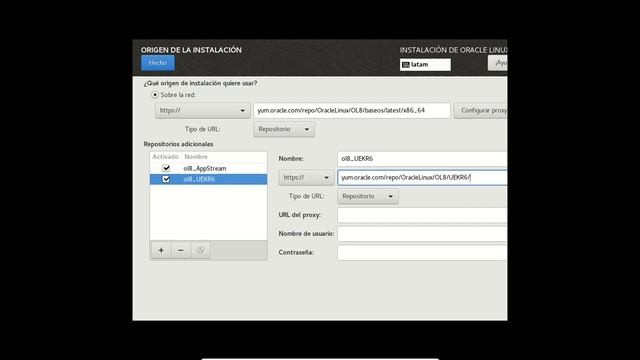
Task: Click the Hecho button
Action: pos(158,63)
